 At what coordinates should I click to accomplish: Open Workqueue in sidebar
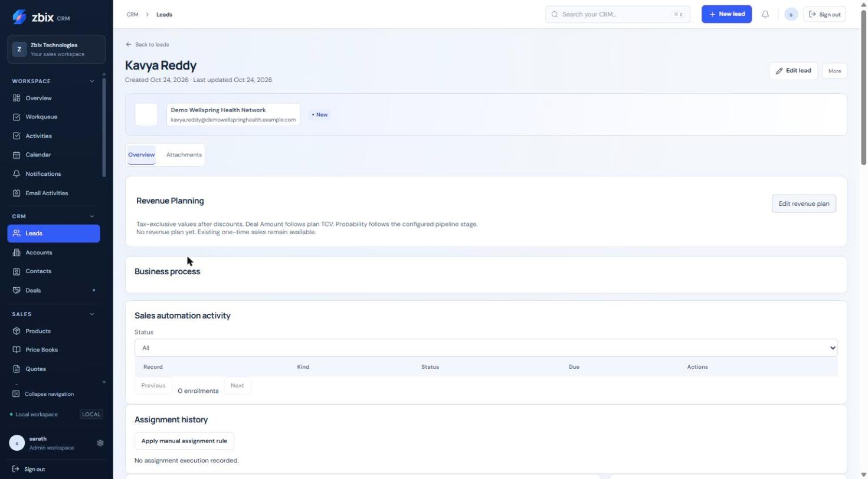54,117
